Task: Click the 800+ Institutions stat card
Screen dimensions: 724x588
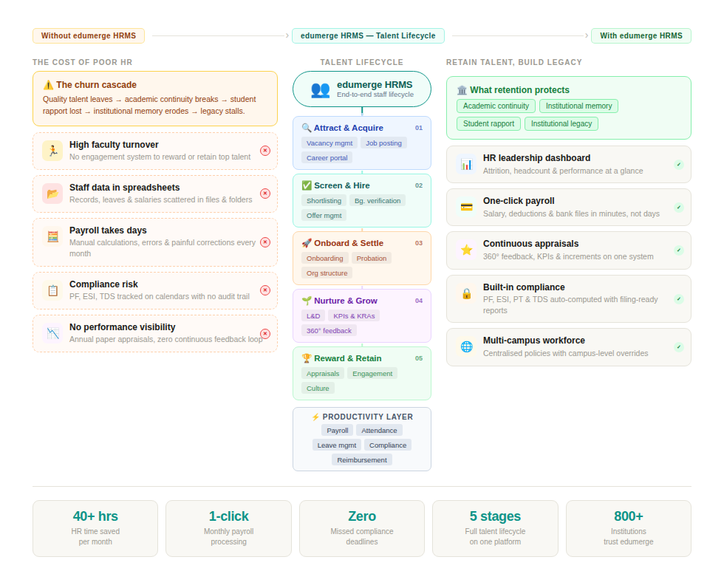Action: (x=628, y=528)
